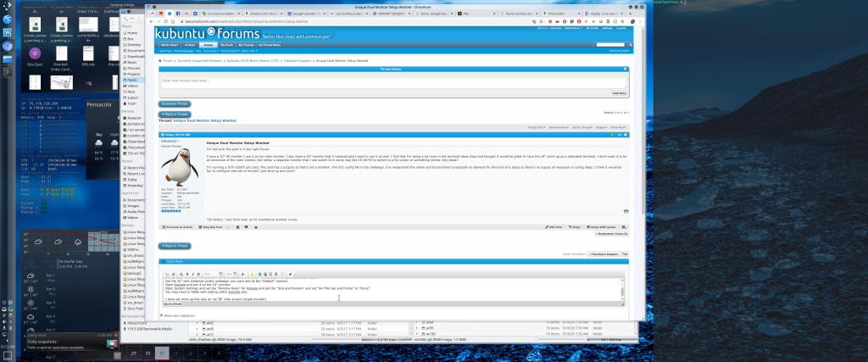Launch the terminal icon in left panel

[7, 72]
